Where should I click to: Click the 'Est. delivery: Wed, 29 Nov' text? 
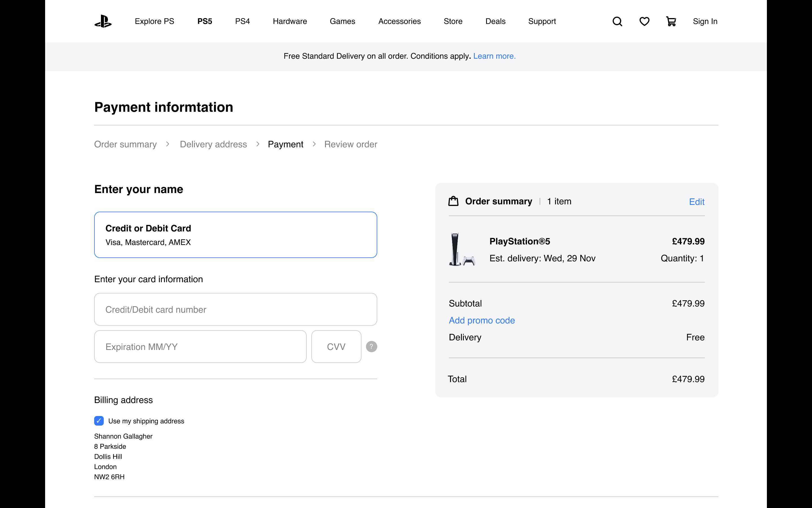pos(542,258)
